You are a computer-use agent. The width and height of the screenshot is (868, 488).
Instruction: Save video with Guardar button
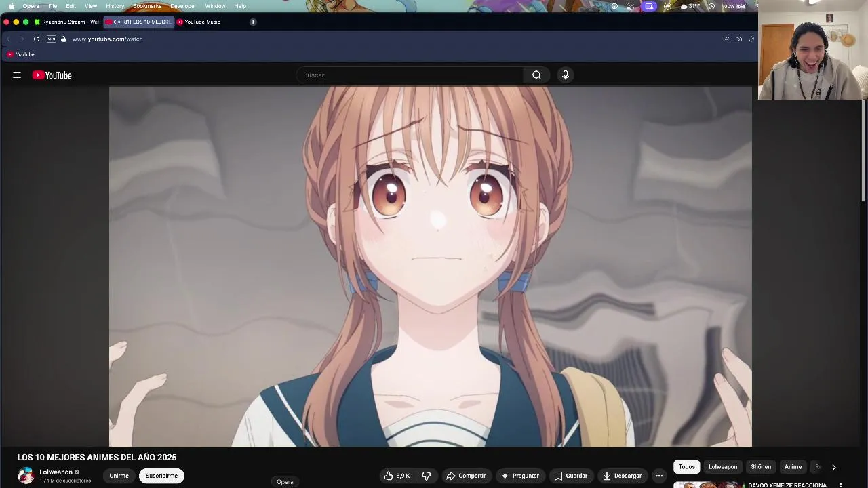click(570, 476)
